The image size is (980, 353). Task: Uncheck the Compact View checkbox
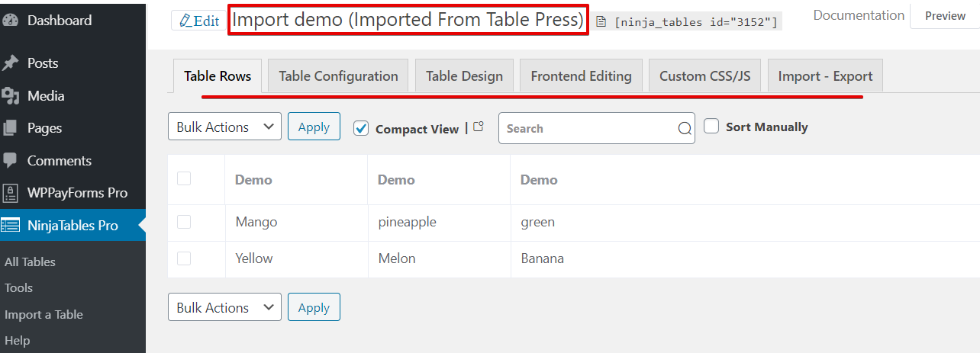coord(362,129)
